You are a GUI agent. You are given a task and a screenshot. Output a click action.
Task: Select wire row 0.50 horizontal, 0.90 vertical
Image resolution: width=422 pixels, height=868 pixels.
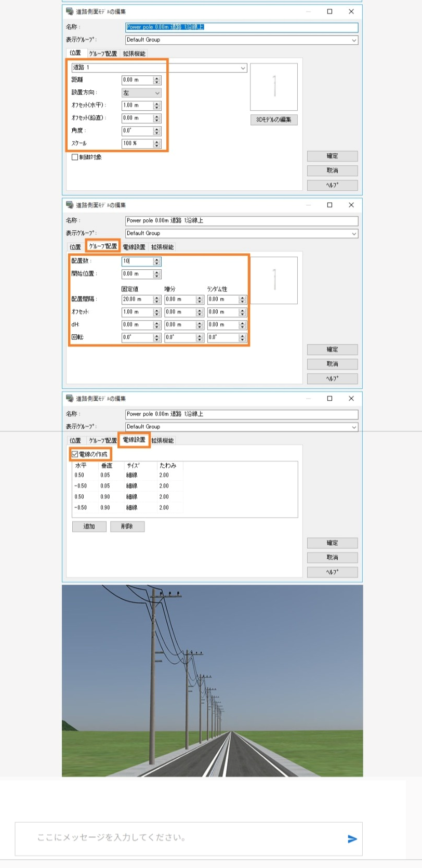[x=128, y=497]
